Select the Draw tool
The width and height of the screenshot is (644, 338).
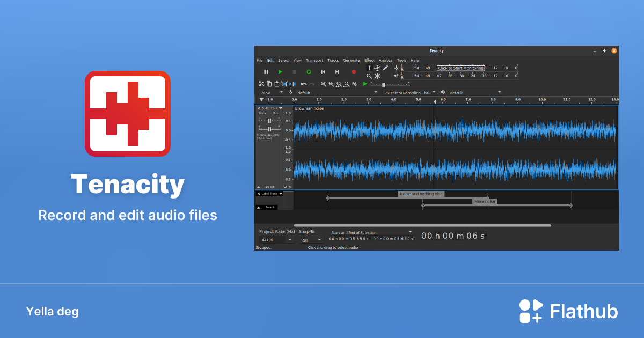pyautogui.click(x=385, y=68)
